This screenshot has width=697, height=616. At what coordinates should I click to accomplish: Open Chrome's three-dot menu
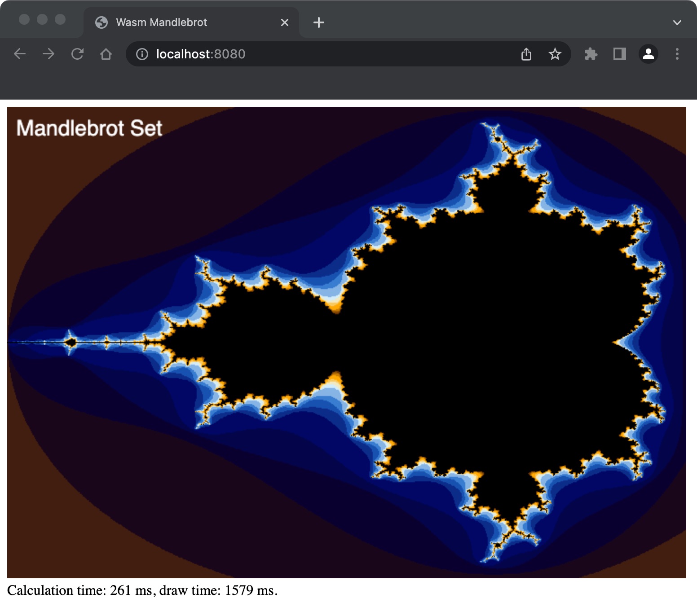[677, 54]
